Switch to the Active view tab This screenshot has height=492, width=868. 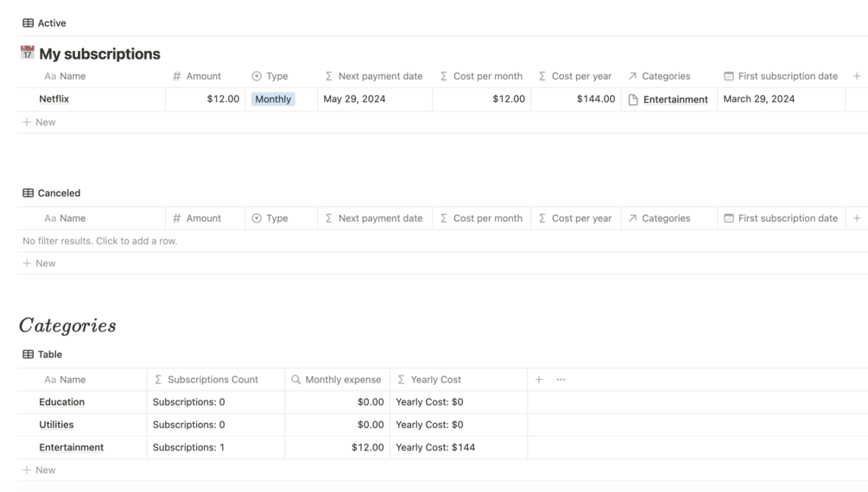tap(51, 23)
